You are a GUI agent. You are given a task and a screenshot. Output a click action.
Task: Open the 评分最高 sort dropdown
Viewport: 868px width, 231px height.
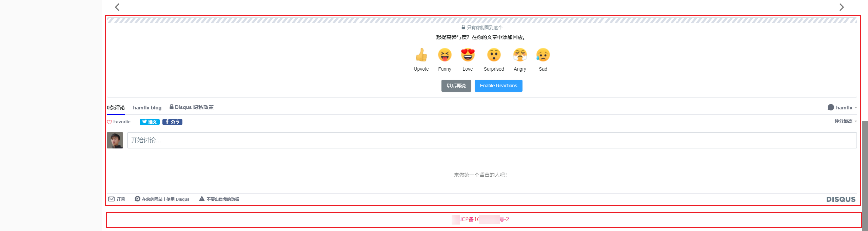pyautogui.click(x=846, y=121)
